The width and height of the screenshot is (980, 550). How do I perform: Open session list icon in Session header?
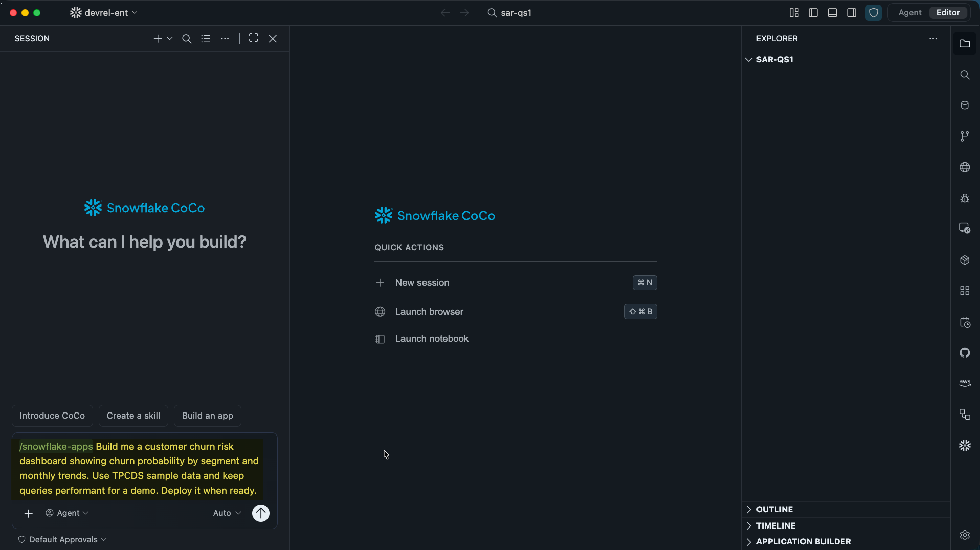click(x=206, y=39)
